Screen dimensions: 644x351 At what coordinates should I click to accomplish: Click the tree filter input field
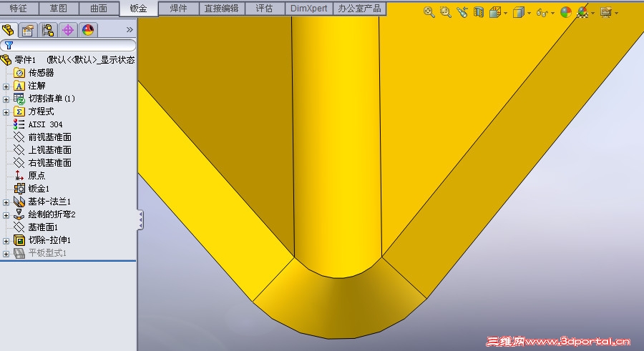pyautogui.click(x=68, y=45)
